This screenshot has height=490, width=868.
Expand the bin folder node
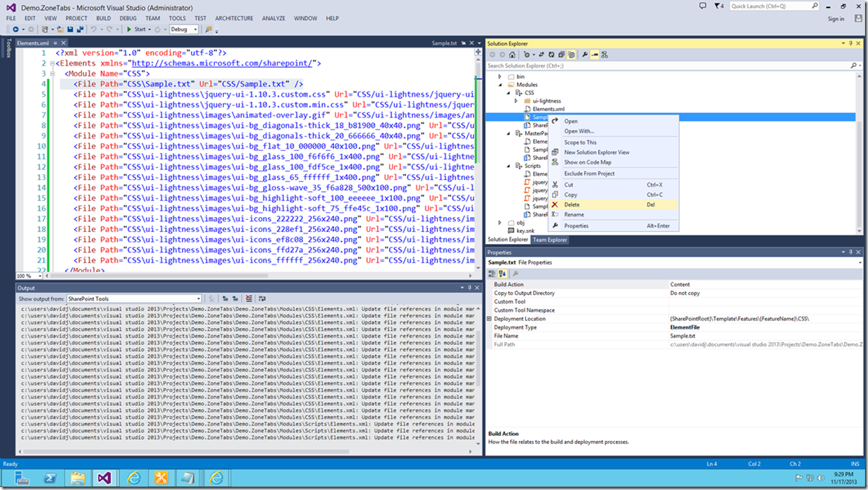coord(499,77)
